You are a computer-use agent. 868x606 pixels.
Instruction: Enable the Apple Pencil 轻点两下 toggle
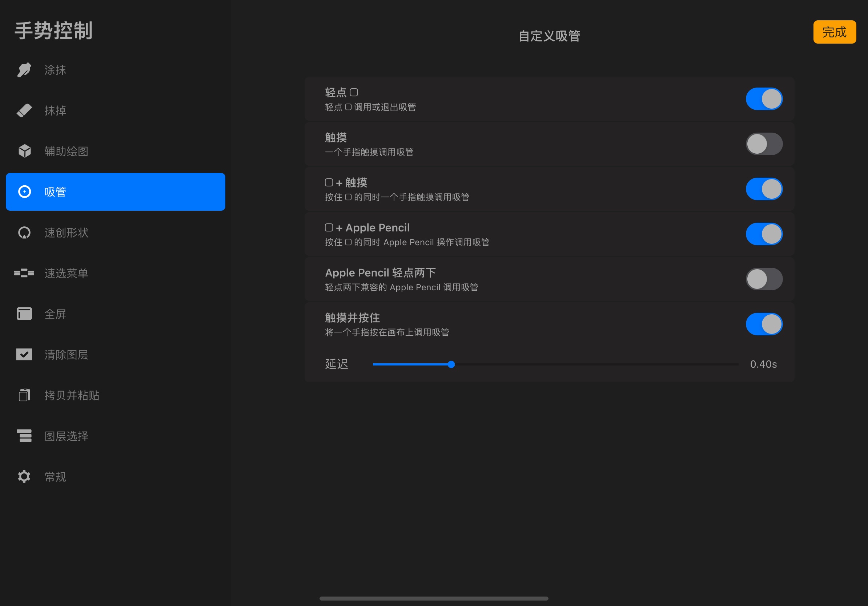pos(764,279)
